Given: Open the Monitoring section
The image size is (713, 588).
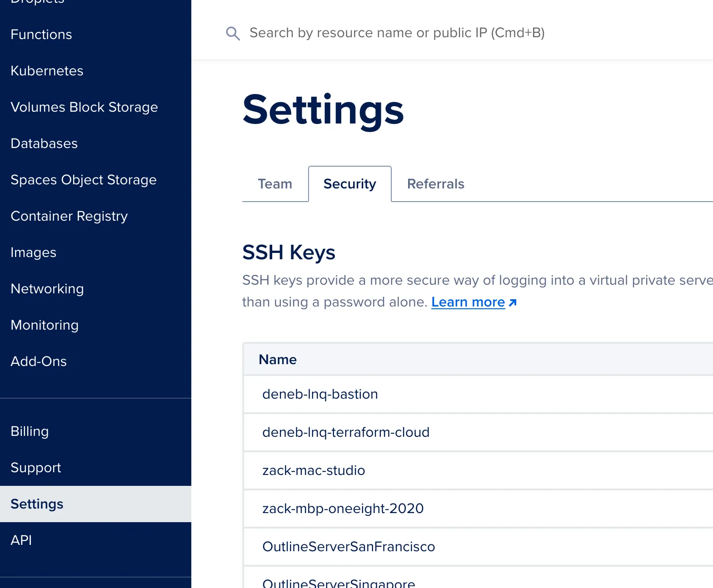Looking at the screenshot, I should point(45,325).
